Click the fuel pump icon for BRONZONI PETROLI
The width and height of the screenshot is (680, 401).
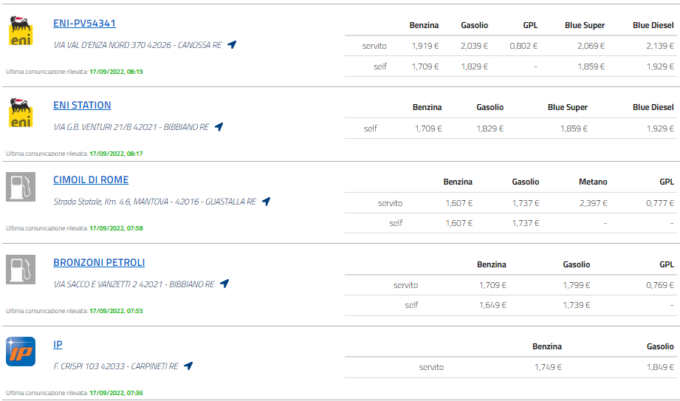tap(20, 269)
